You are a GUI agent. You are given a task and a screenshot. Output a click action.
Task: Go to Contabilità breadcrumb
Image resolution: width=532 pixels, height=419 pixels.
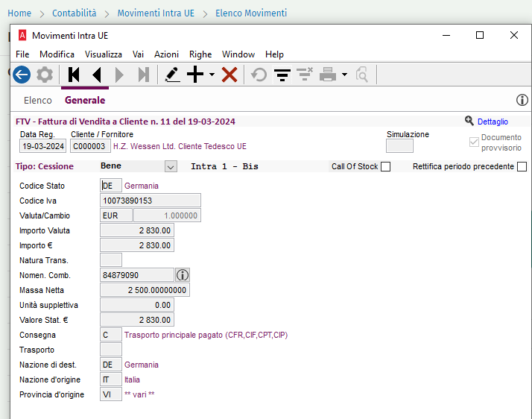(x=75, y=13)
